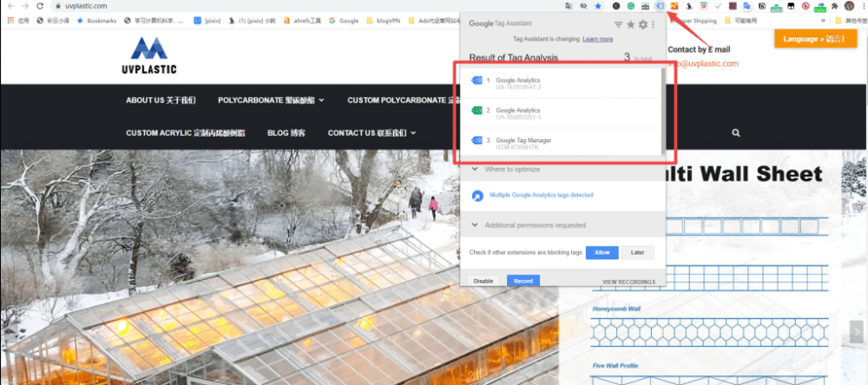The image size is (868, 385).
Task: Bookmark this page with the star icon
Action: click(x=597, y=5)
